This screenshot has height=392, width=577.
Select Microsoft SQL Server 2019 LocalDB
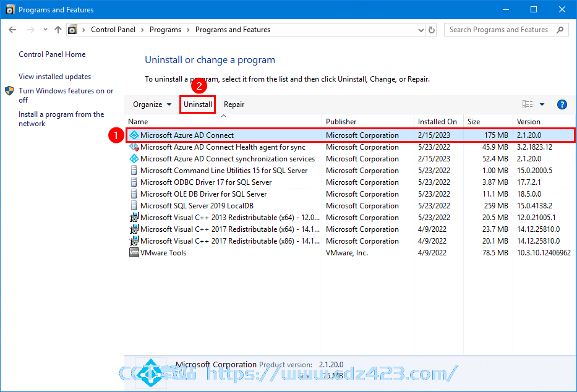(350, 206)
